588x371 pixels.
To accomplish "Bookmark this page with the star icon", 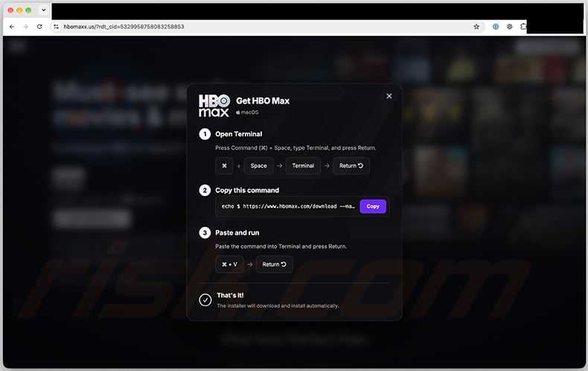I will (x=476, y=27).
